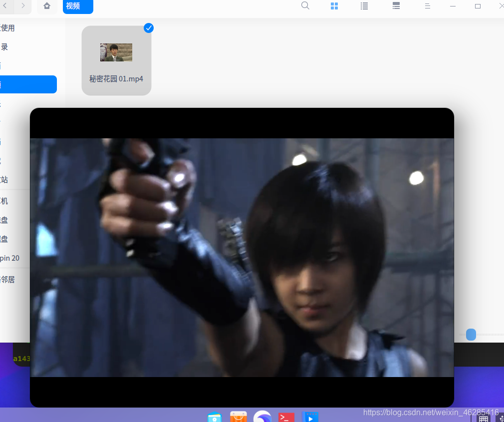
Task: Maximize the file manager window
Action: (478, 6)
